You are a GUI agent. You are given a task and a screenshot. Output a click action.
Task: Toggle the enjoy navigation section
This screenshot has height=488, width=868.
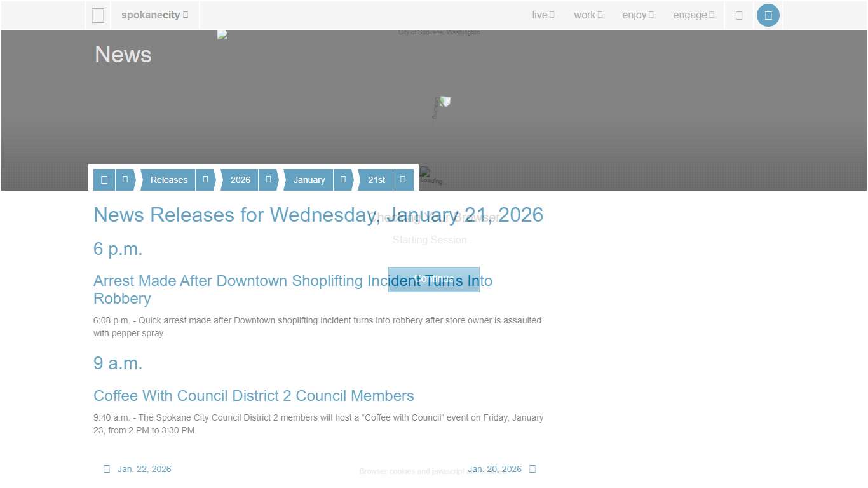point(637,15)
